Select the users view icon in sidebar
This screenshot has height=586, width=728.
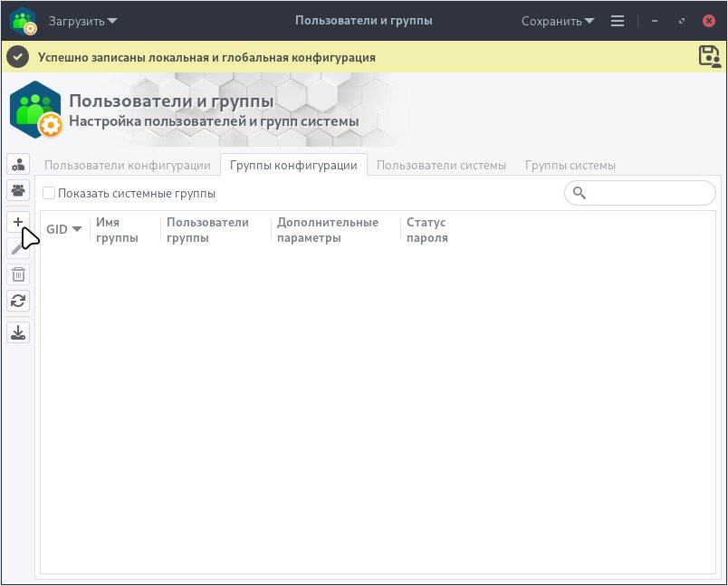tap(17, 164)
